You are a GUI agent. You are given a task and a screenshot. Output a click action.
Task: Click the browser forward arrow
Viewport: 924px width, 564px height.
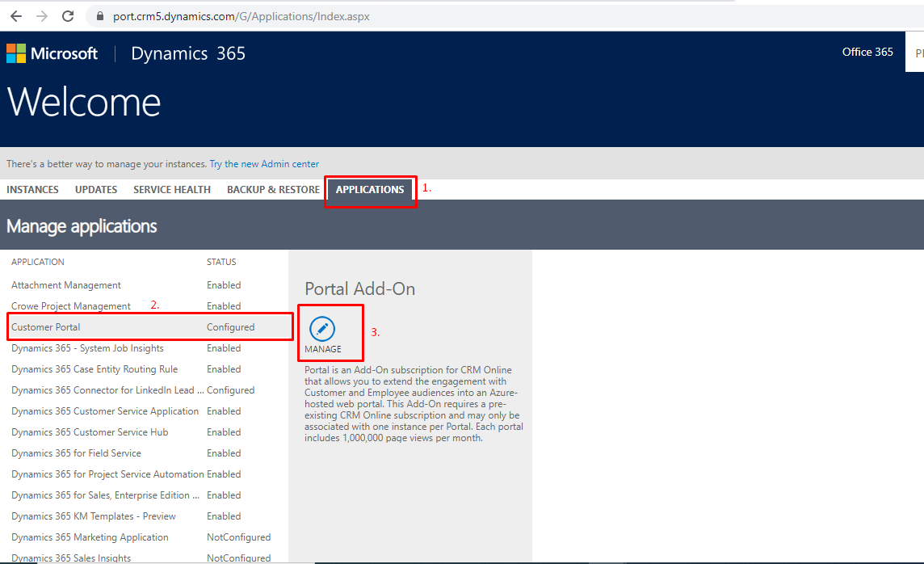42,16
